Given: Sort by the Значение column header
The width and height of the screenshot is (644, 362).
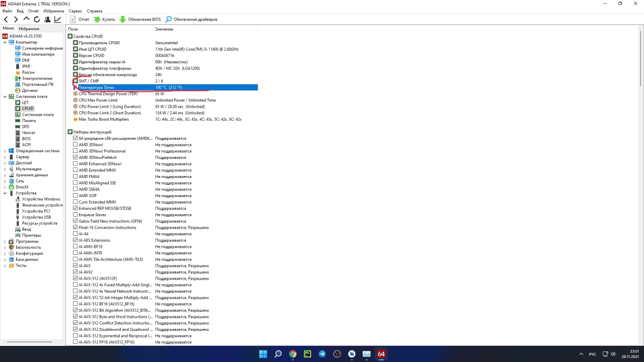Looking at the screenshot, I should [x=205, y=29].
